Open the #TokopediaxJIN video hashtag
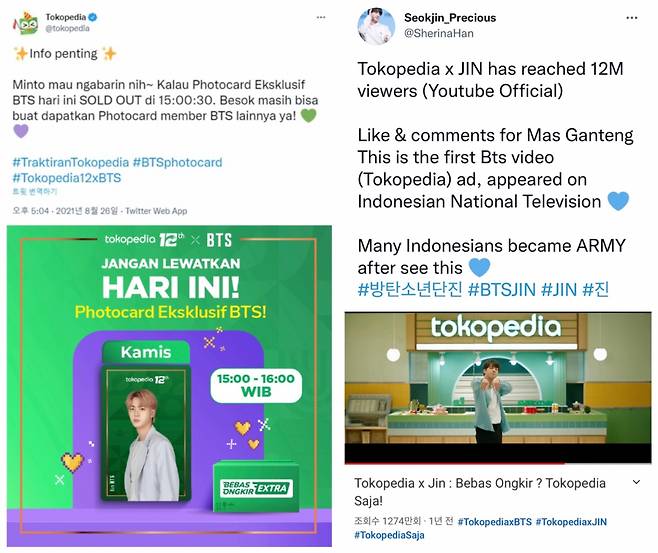This screenshot has height=553, width=658. tap(571, 522)
